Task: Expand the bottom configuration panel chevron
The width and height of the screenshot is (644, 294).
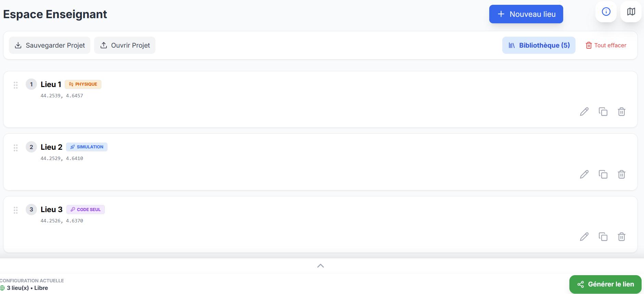Action: click(x=320, y=266)
